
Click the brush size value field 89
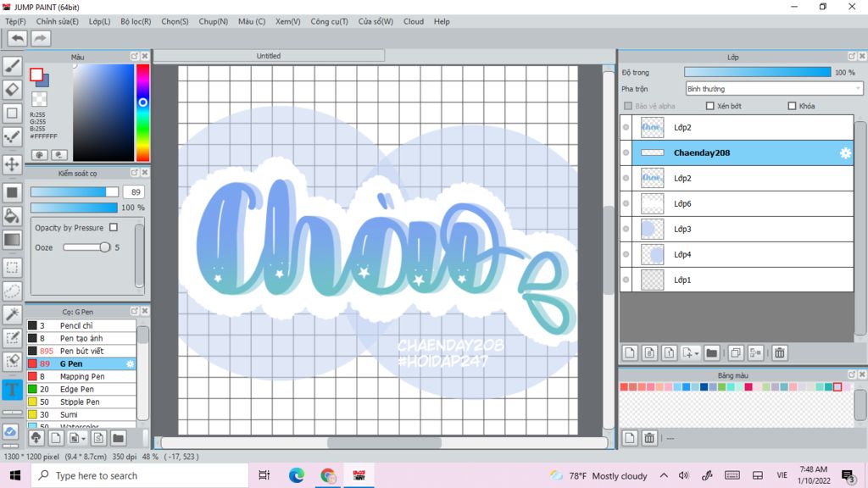(135, 192)
